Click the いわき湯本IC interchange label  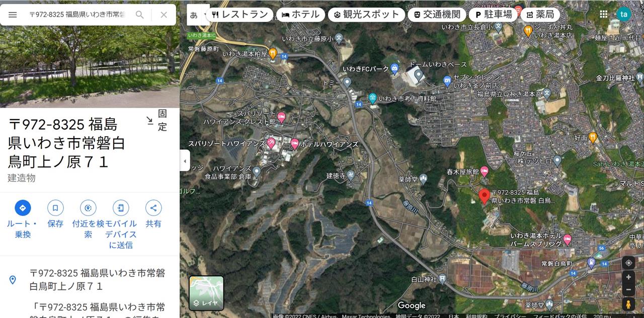coord(201,35)
